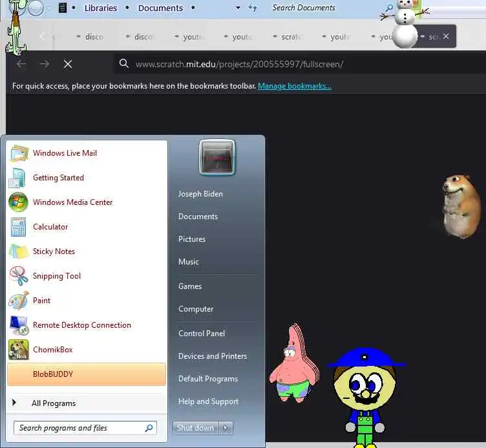
Task: Open the Sticky Notes icon
Action: 18,251
